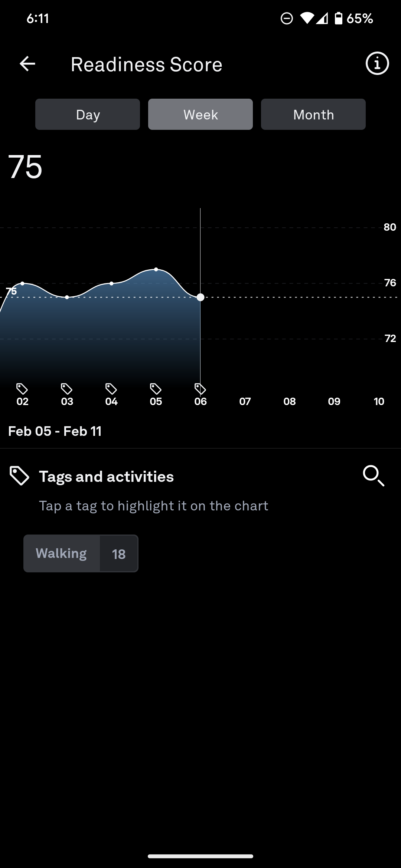
Task: Select the chart data point for day 05
Action: pyautogui.click(x=156, y=269)
